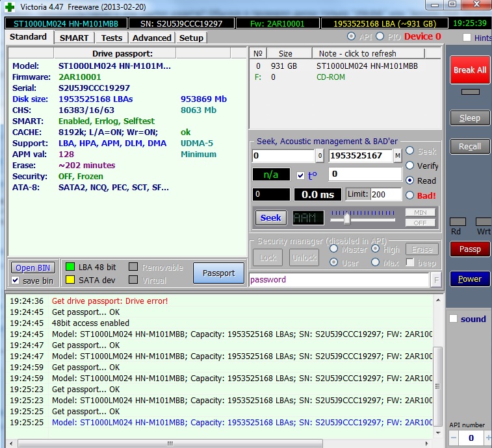Toggle the sound checkbox
This screenshot has height=448, width=492.
tap(454, 319)
